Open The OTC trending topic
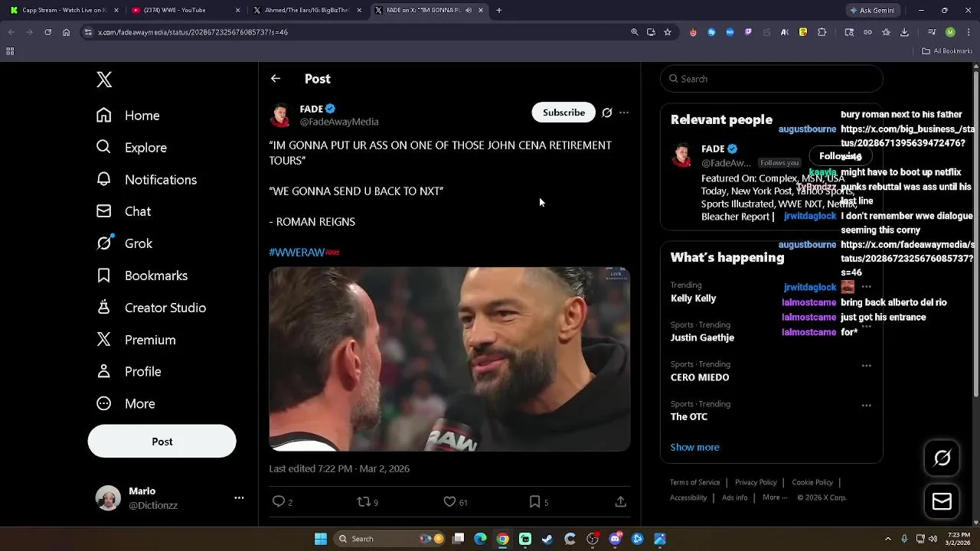The image size is (980, 551). coord(689,417)
